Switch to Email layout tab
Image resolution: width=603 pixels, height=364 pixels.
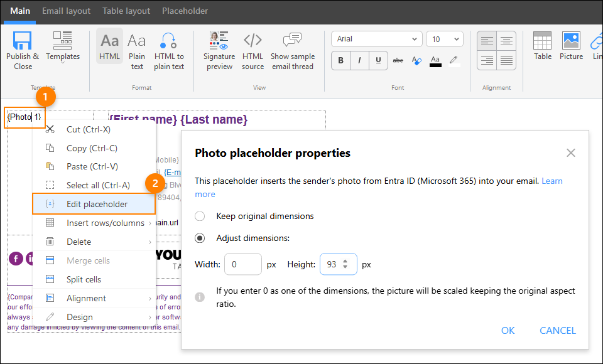66,11
